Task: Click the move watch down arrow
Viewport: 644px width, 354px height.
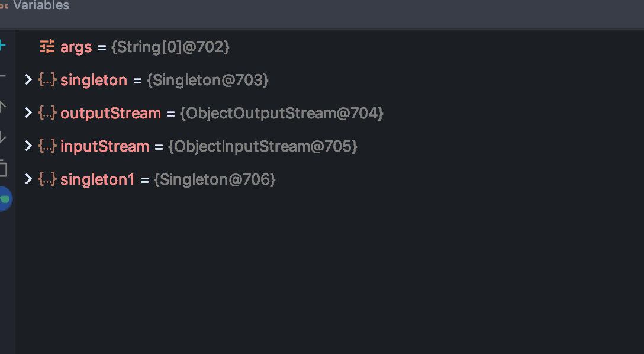Action: (2, 137)
